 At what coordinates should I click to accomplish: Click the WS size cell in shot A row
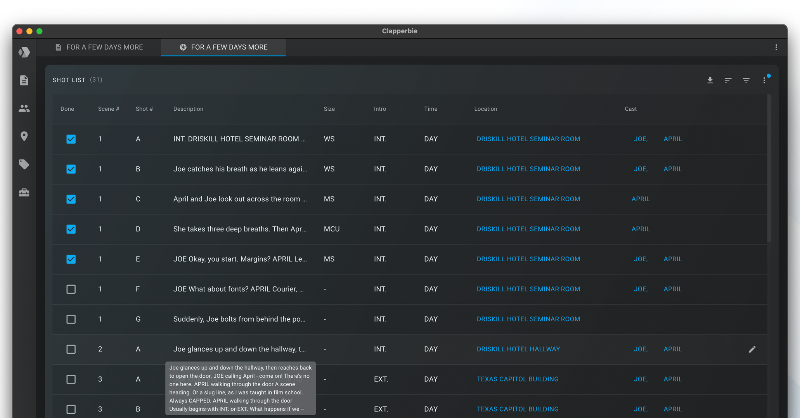click(x=329, y=139)
